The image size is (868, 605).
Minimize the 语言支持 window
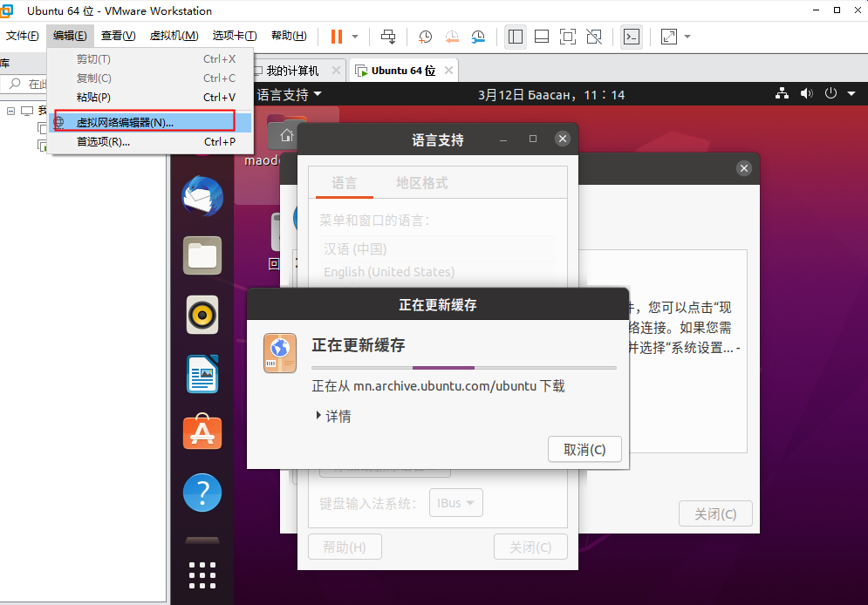point(503,139)
